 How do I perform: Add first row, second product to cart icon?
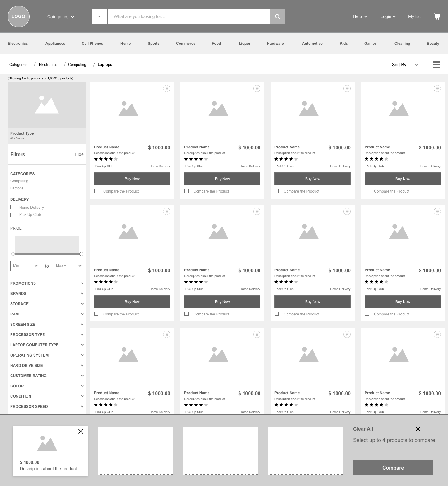click(x=257, y=89)
